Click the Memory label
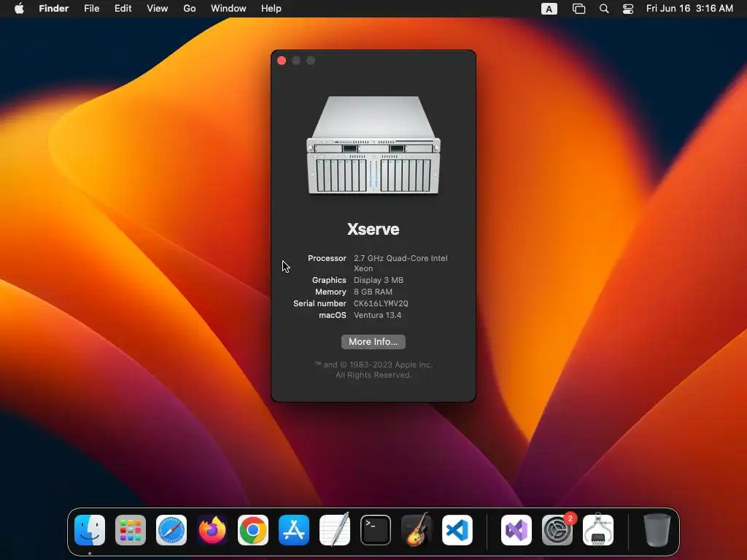This screenshot has height=560, width=747. [x=330, y=292]
